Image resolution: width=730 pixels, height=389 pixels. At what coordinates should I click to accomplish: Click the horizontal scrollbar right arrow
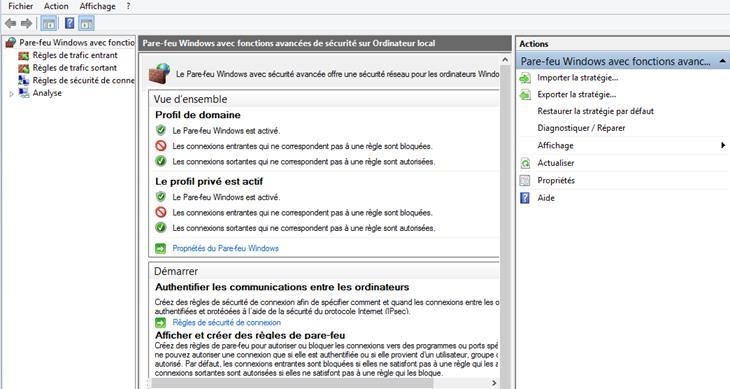click(494, 383)
